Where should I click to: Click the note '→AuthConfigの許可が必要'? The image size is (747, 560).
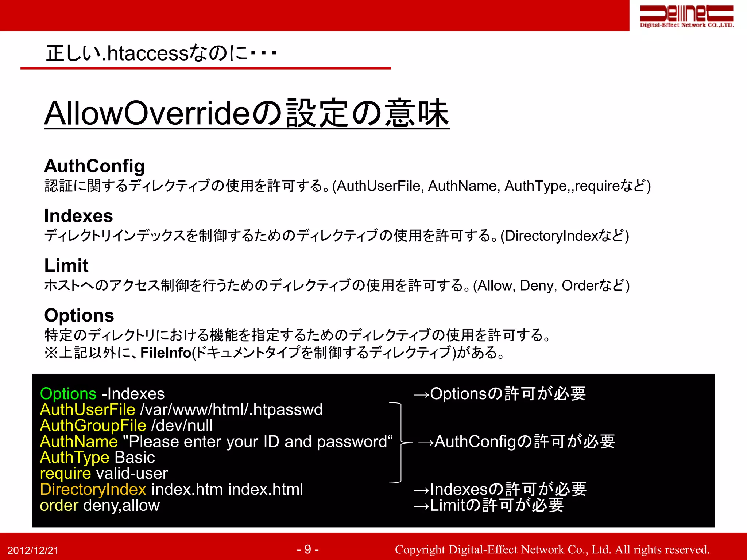(x=517, y=442)
